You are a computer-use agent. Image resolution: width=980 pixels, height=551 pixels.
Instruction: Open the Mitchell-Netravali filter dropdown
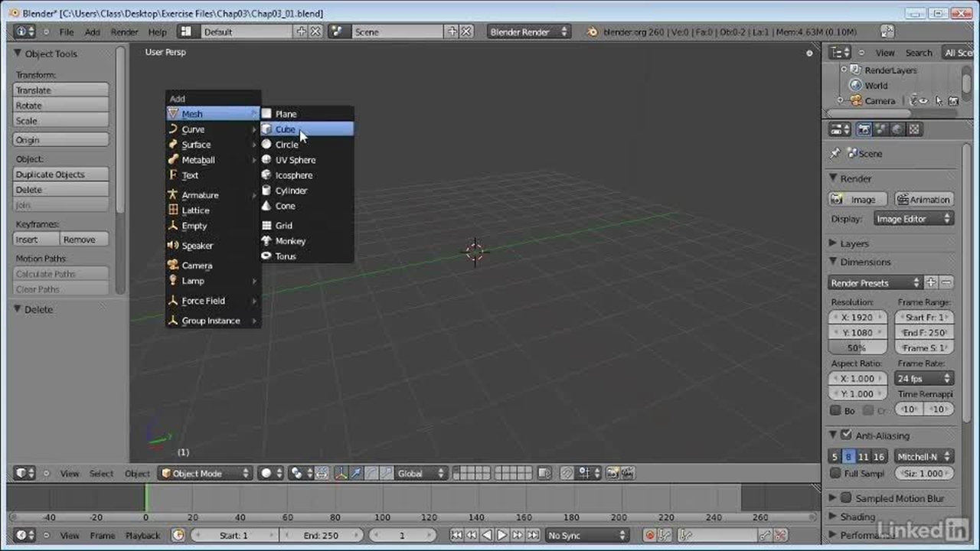[923, 456]
